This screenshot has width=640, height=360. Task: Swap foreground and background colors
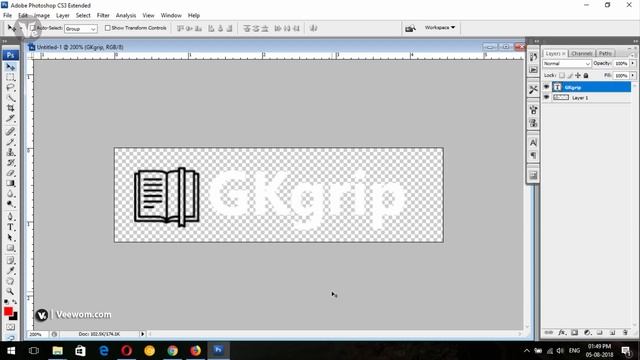pos(15,302)
